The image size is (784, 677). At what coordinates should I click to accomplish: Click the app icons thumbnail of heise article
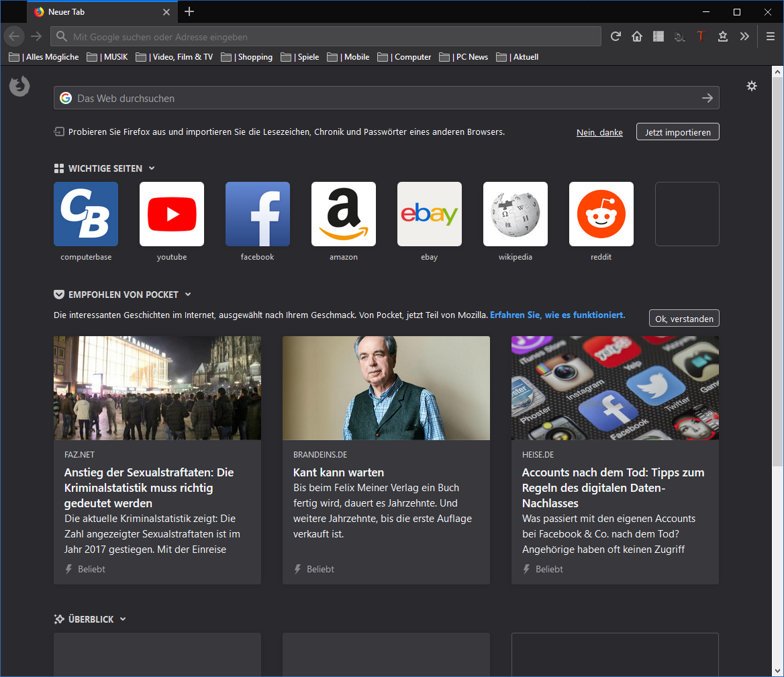(615, 388)
